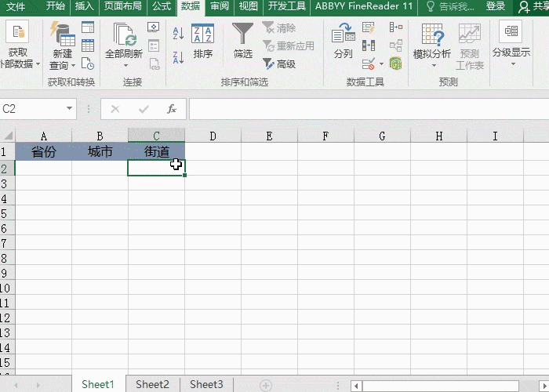This screenshot has height=392, width=549.
Task: Click the Remove Duplicates icon
Action: click(x=369, y=46)
